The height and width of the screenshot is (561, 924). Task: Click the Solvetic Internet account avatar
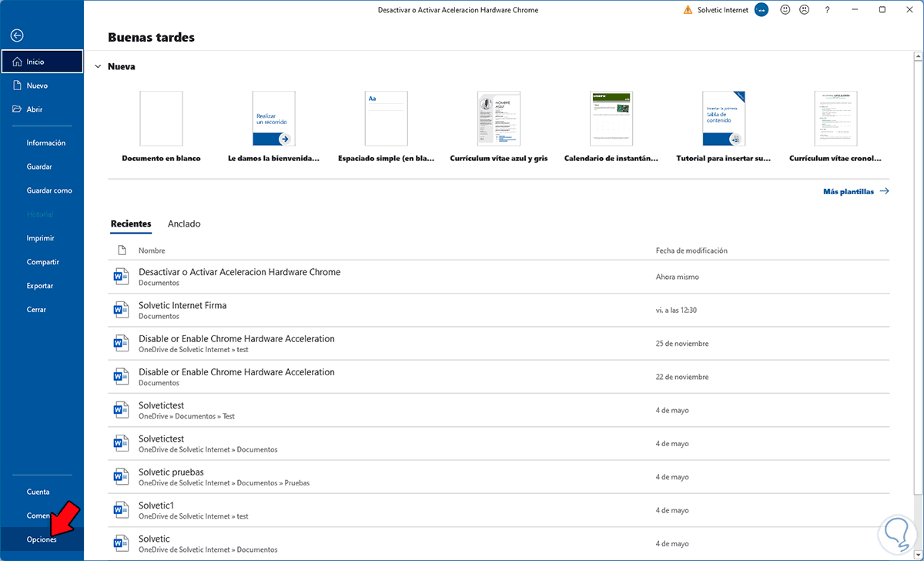pos(762,10)
